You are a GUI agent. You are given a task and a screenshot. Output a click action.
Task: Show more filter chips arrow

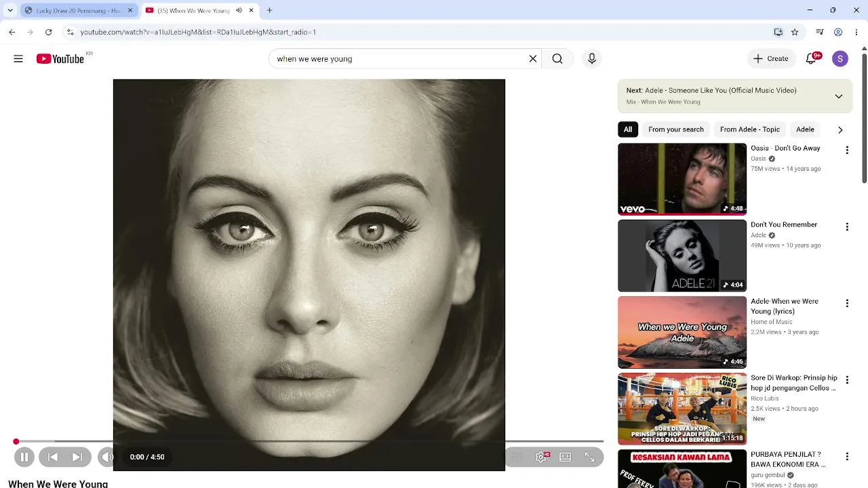[840, 130]
